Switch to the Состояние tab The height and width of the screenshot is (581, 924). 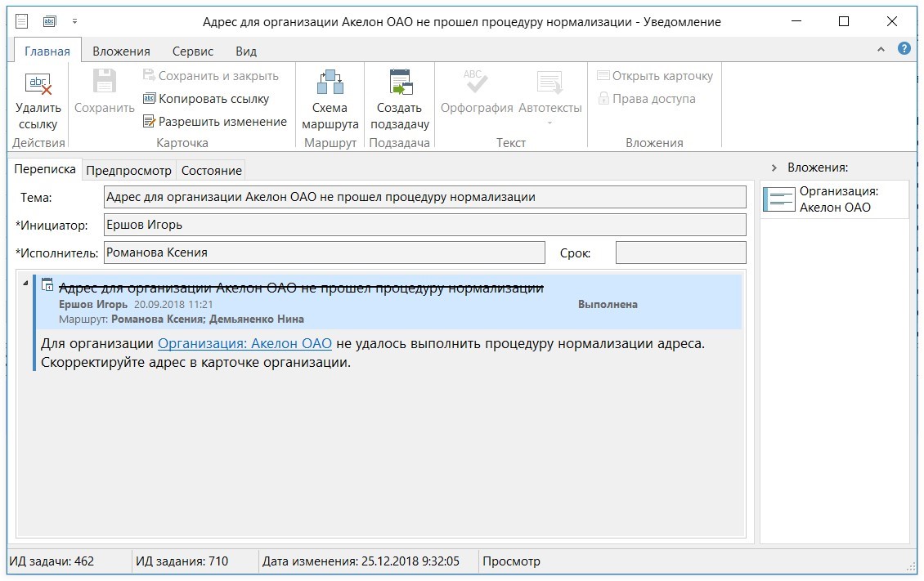click(x=212, y=171)
